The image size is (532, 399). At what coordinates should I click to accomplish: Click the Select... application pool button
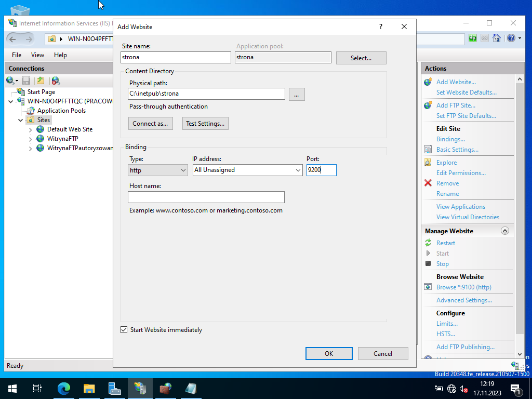pyautogui.click(x=361, y=58)
